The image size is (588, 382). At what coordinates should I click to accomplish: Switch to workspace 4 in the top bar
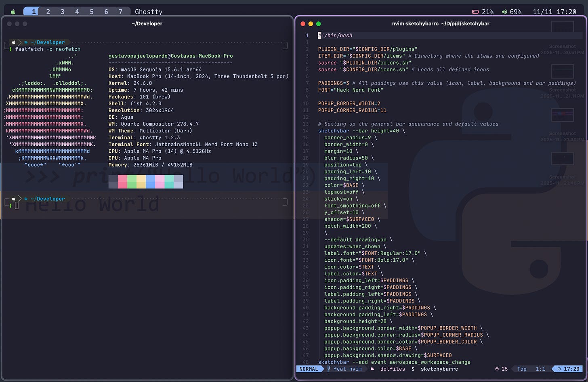[x=77, y=12]
